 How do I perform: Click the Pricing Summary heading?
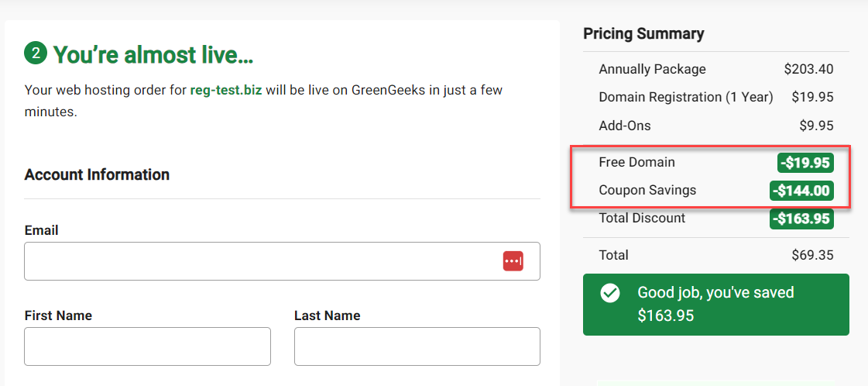(643, 34)
